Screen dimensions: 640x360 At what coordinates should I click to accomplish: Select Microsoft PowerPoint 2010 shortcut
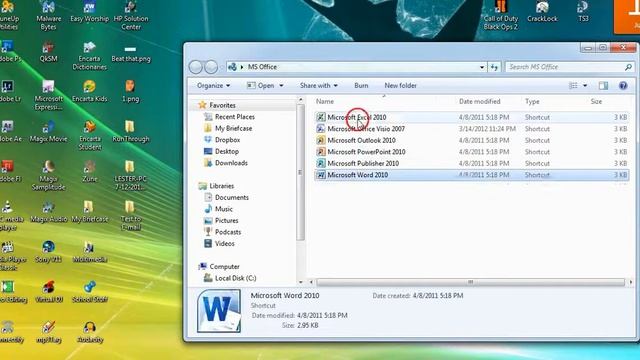471,152
